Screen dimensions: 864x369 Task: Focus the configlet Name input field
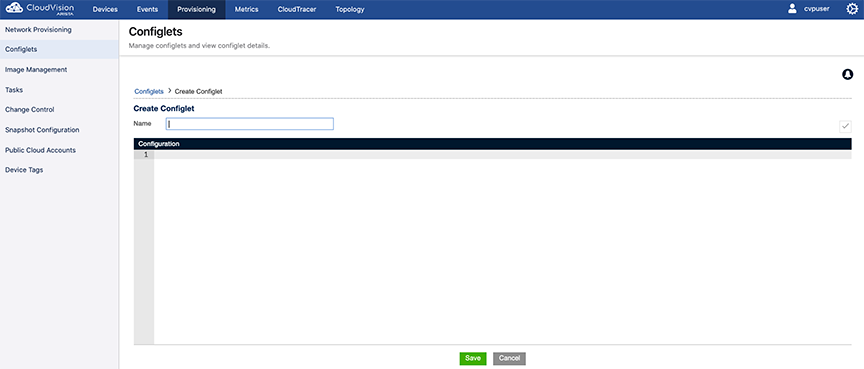pyautogui.click(x=250, y=124)
